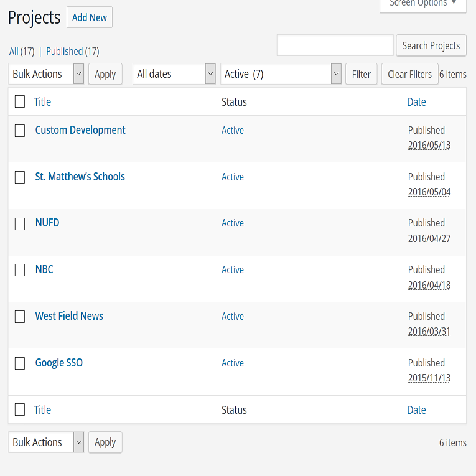
Task: Open the St. Matthew's Schools project
Action: point(80,177)
